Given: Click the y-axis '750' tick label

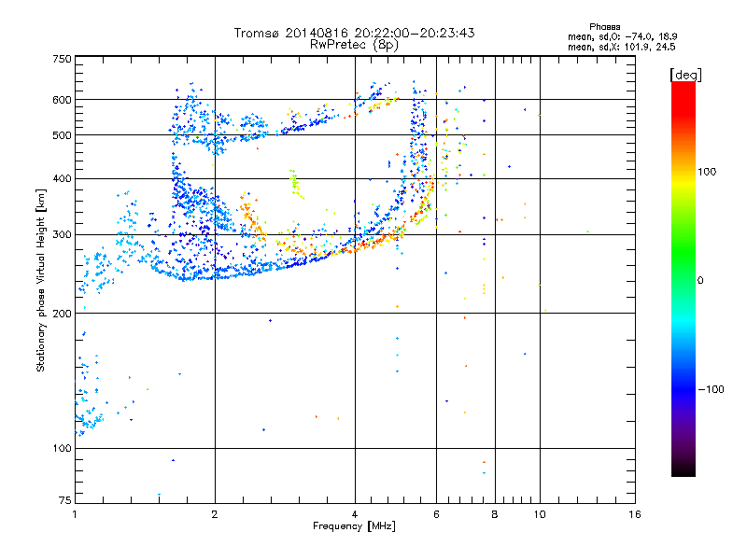Looking at the screenshot, I should click(62, 59).
